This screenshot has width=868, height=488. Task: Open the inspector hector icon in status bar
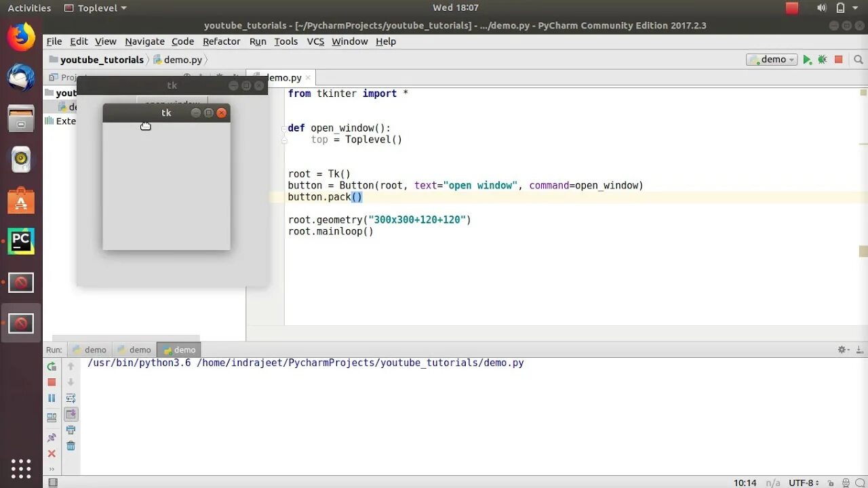click(845, 483)
